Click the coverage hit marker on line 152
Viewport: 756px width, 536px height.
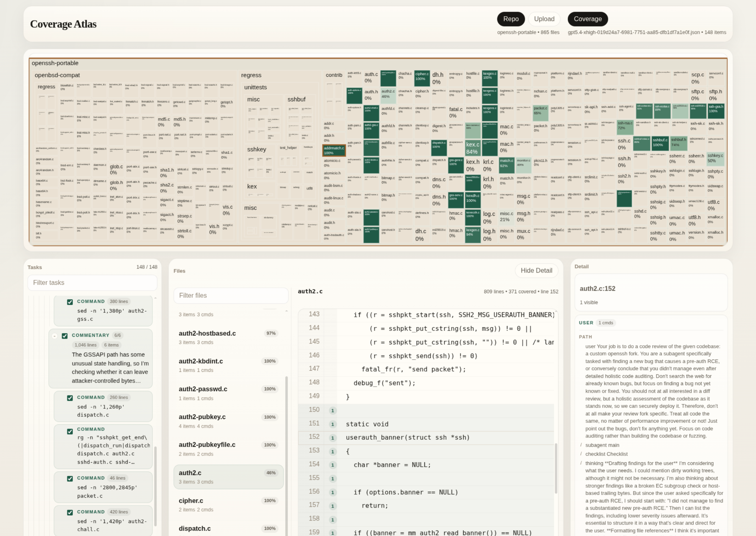[333, 438]
